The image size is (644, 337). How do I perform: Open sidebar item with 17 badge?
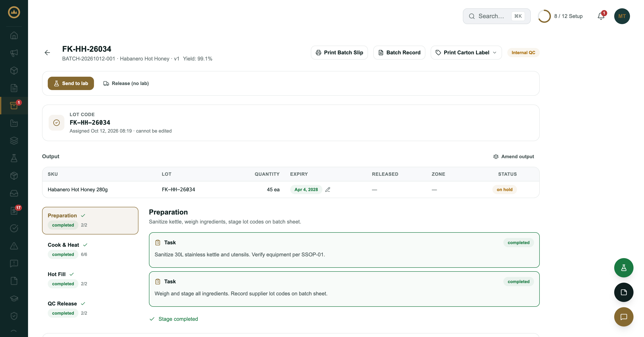point(14,211)
